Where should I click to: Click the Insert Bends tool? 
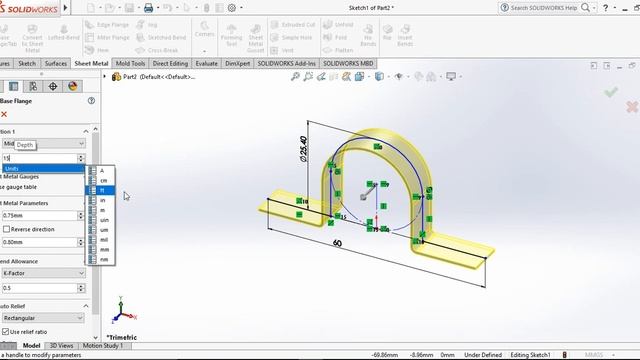(405, 35)
